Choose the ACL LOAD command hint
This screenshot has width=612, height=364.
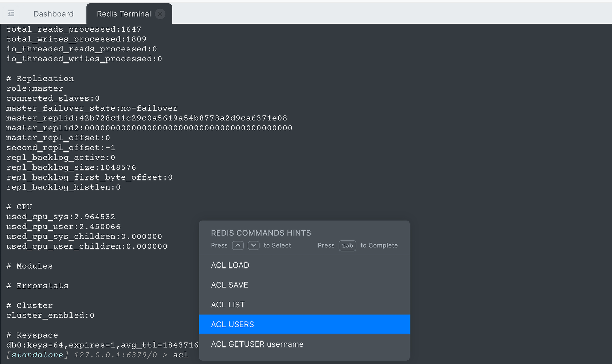coord(304,265)
